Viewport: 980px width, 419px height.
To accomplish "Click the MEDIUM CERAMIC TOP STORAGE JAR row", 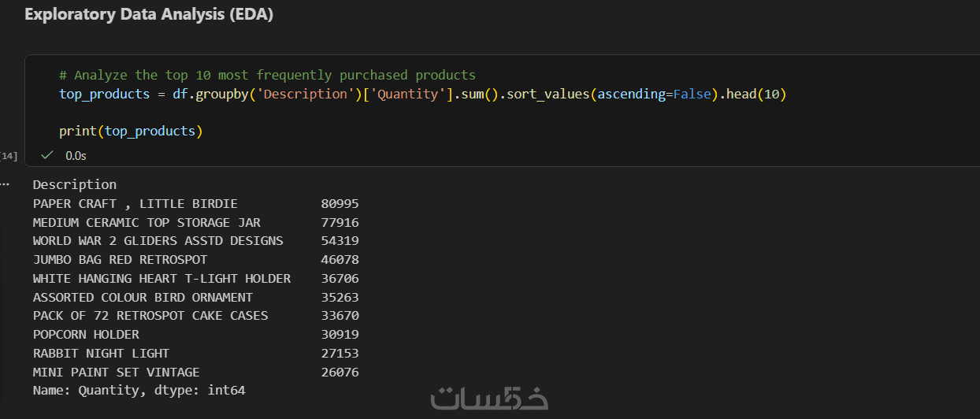I will click(147, 223).
